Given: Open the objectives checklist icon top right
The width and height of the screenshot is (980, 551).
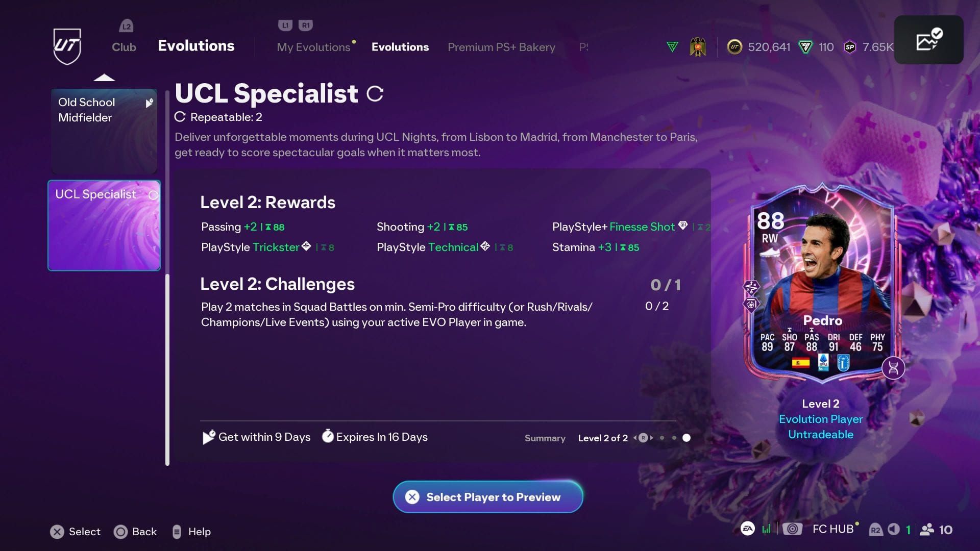Looking at the screenshot, I should (928, 40).
